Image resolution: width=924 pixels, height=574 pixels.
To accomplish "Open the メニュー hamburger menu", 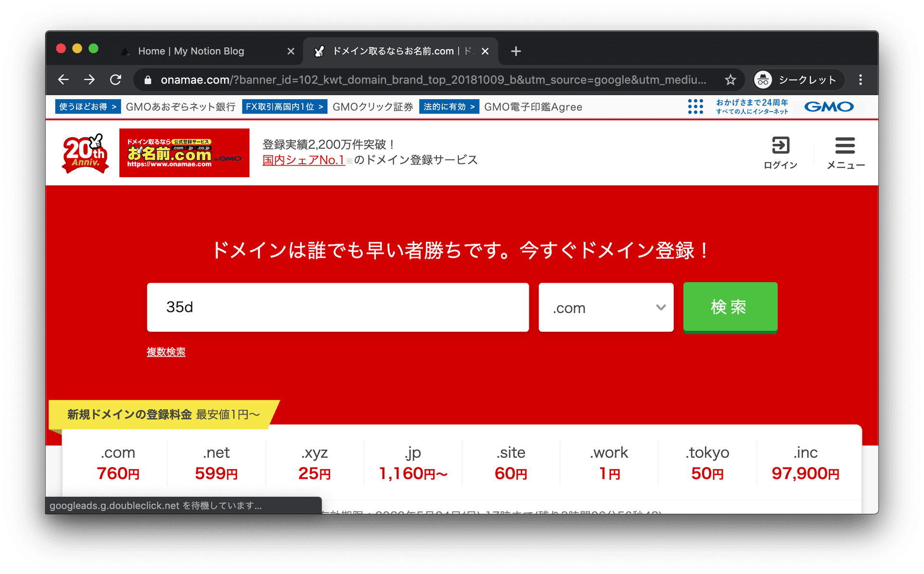I will point(846,153).
